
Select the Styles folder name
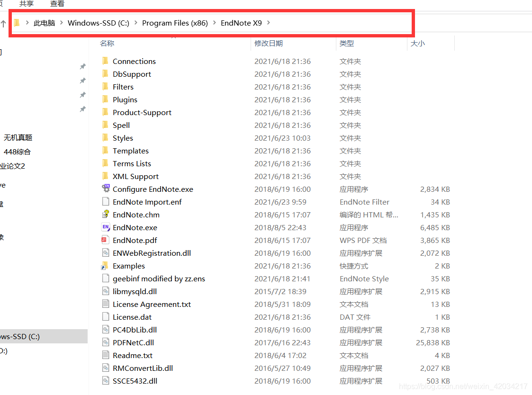pos(123,138)
